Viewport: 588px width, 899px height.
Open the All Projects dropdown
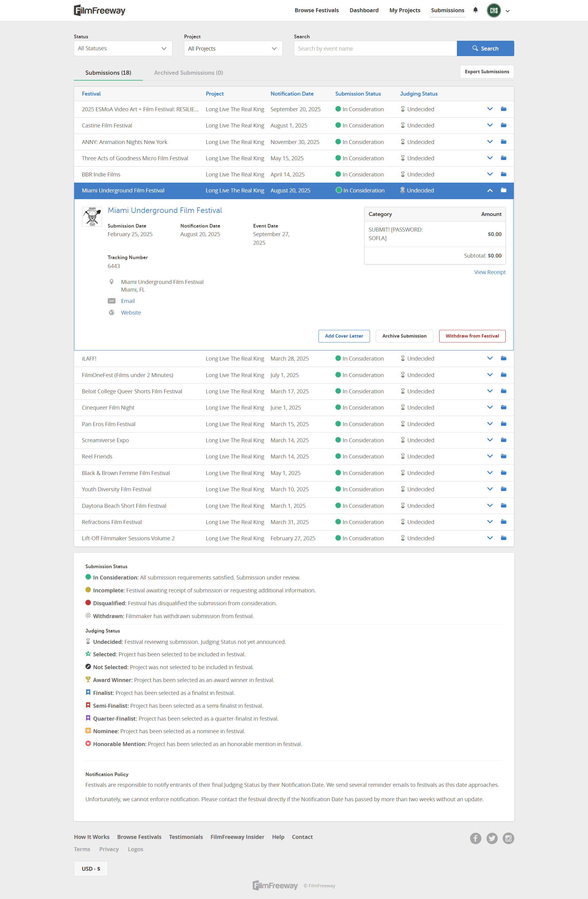coord(233,48)
